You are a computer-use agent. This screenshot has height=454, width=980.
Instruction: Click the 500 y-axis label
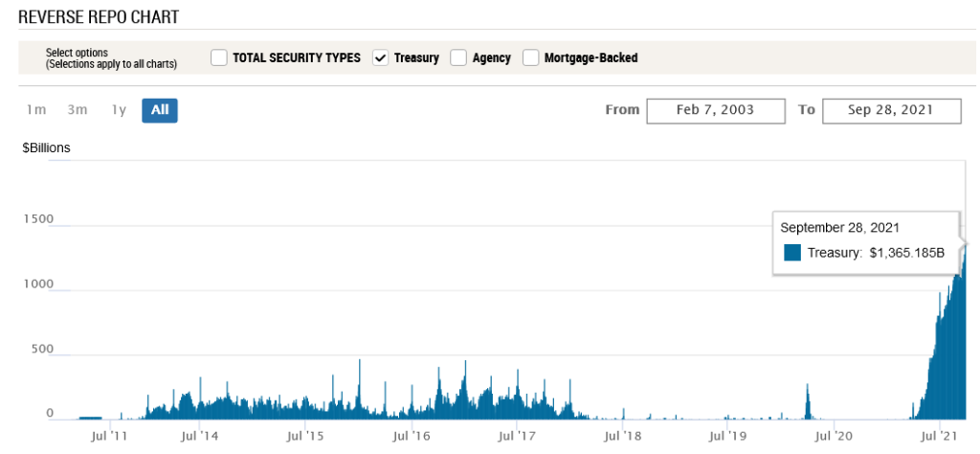(x=41, y=350)
